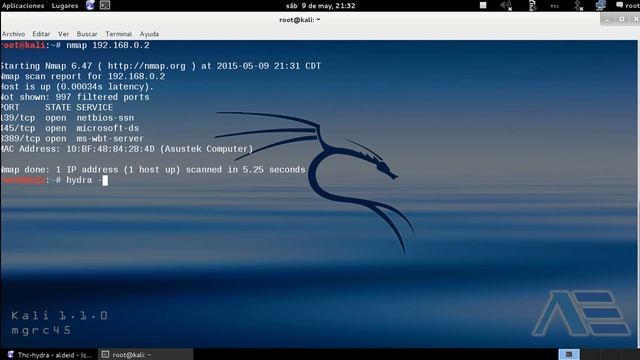Open the chat bubble icon beside root
640x360 pixels.
[620, 5]
